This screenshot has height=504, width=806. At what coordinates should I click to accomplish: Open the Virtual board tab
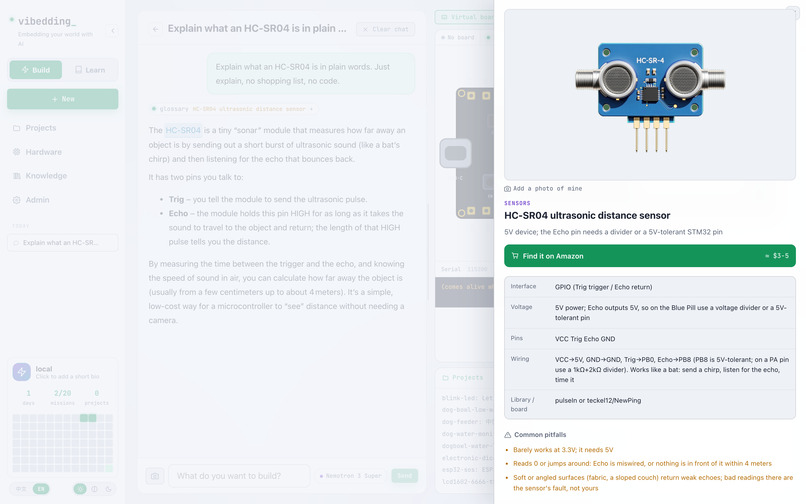pos(465,17)
